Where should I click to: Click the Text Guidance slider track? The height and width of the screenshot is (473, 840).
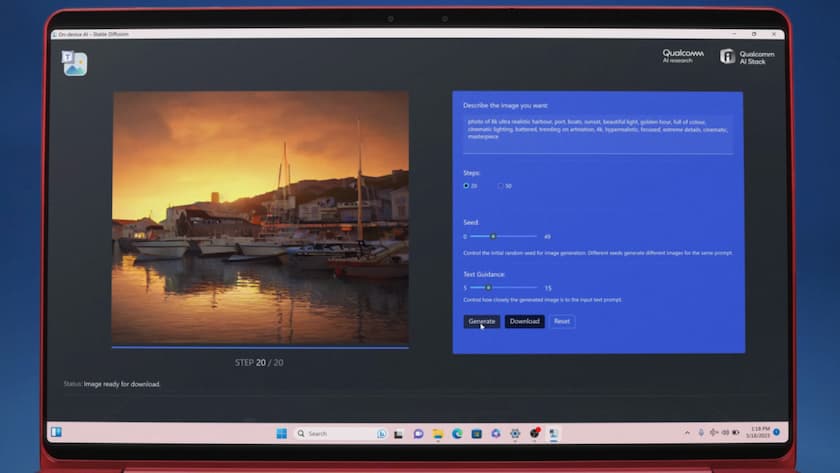(504, 287)
